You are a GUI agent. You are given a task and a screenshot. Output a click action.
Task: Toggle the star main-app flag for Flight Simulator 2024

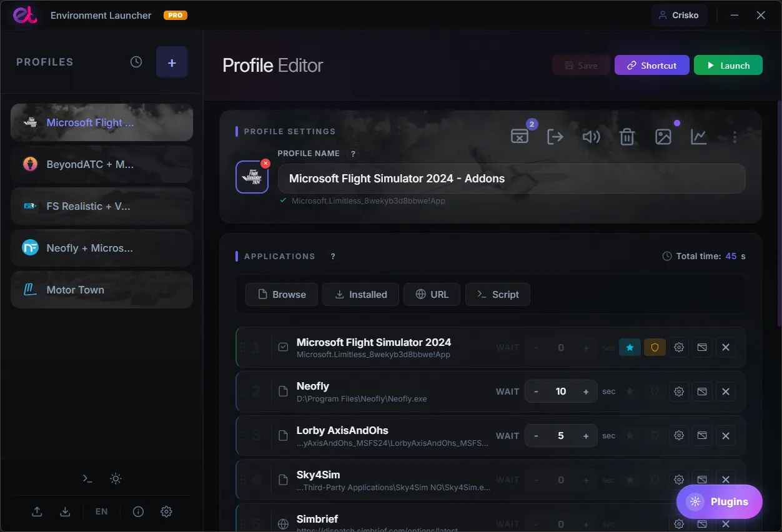pos(630,347)
